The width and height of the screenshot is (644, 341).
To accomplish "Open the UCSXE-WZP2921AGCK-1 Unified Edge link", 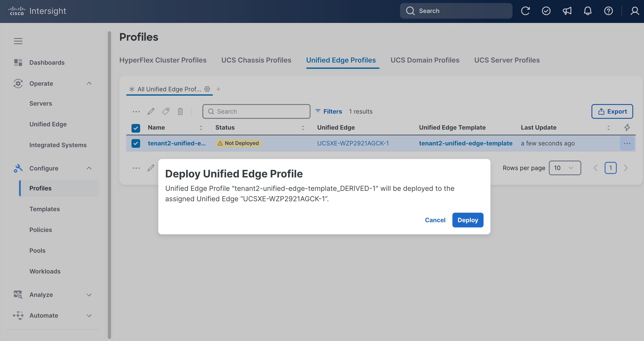I will [x=353, y=143].
